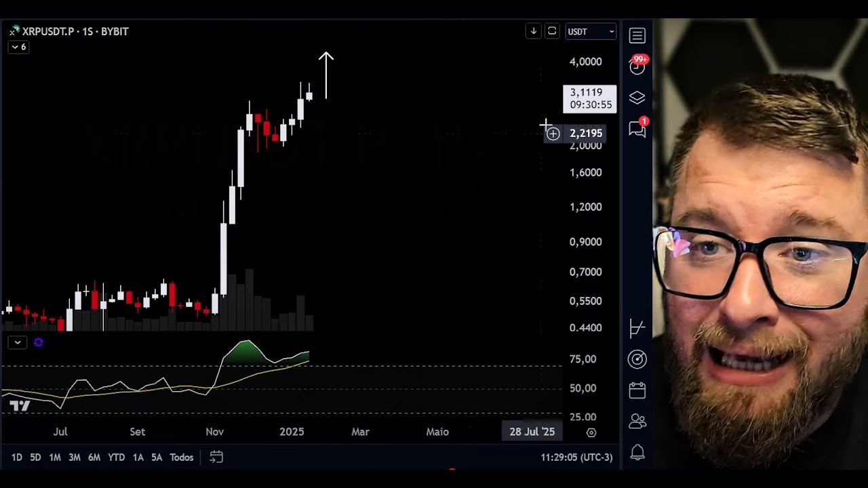
Task: Click the TradingView logo on chart
Action: point(20,406)
